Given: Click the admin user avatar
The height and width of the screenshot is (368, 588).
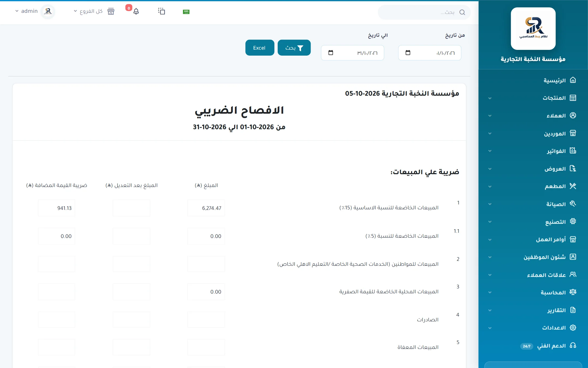Looking at the screenshot, I should click(x=48, y=11).
